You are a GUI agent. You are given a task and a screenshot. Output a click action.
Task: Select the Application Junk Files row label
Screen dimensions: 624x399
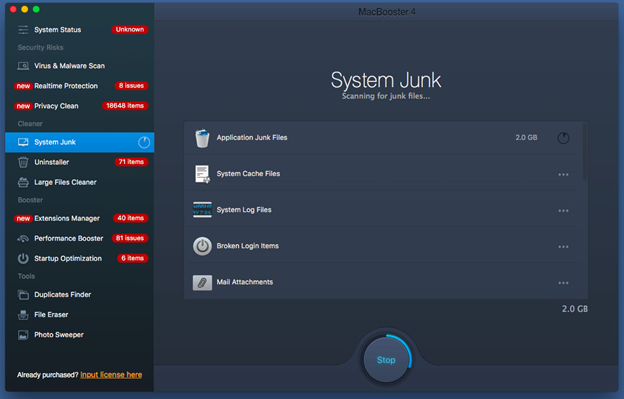(252, 138)
